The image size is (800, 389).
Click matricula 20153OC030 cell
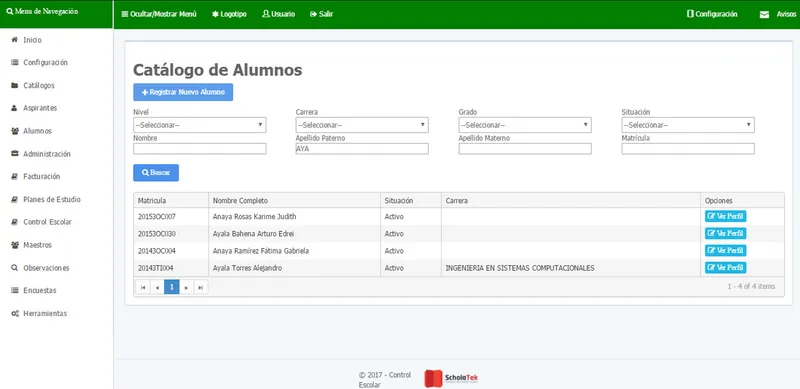[171, 234]
